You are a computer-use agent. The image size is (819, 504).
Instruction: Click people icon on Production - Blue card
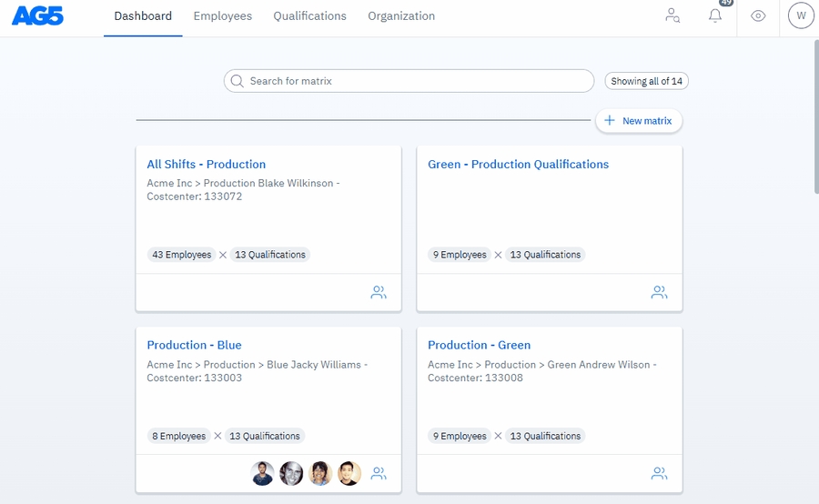pyautogui.click(x=379, y=473)
